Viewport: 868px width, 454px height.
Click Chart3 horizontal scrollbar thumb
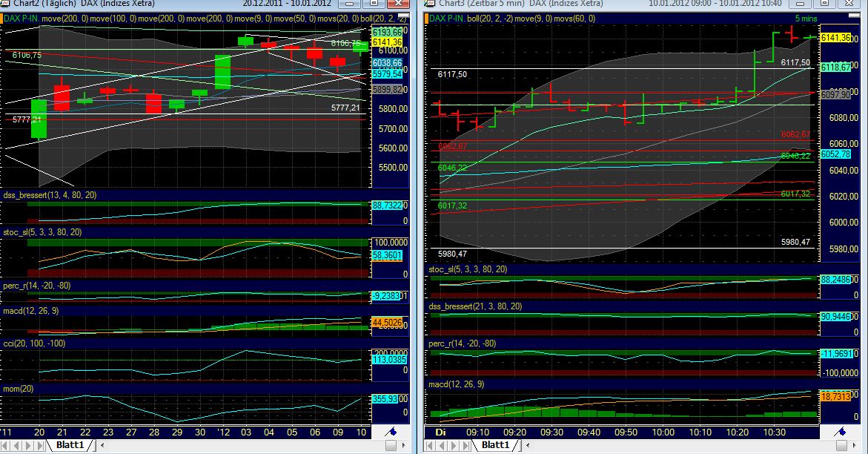(x=841, y=445)
